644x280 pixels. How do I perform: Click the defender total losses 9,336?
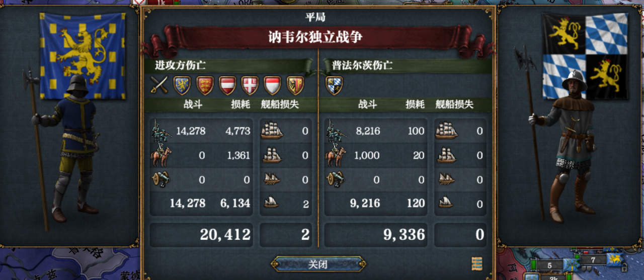pyautogui.click(x=405, y=235)
